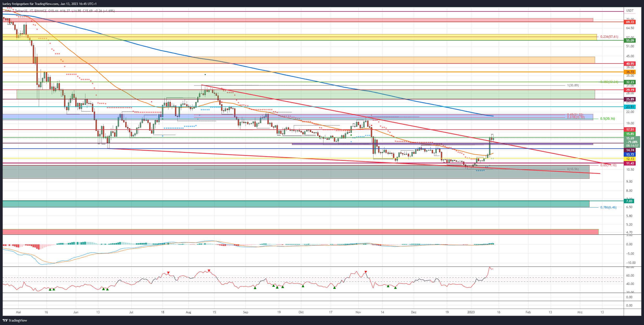Select the 7.03 teal price label
Viewport: 644px width, 325px height.
pos(629,201)
